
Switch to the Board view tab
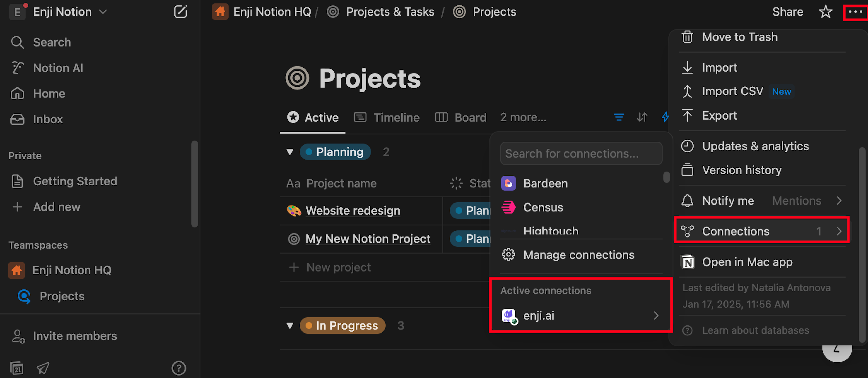[461, 117]
